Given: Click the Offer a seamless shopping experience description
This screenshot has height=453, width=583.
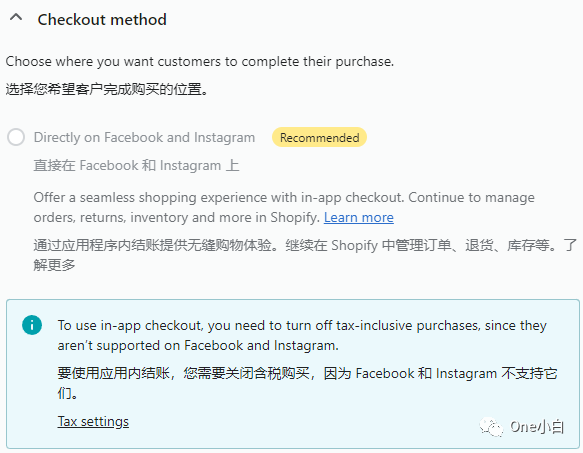Looking at the screenshot, I should pyautogui.click(x=284, y=207).
